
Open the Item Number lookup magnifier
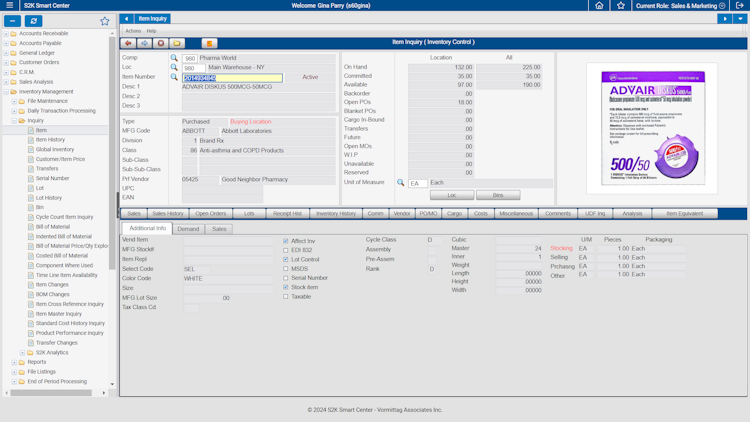tap(174, 77)
